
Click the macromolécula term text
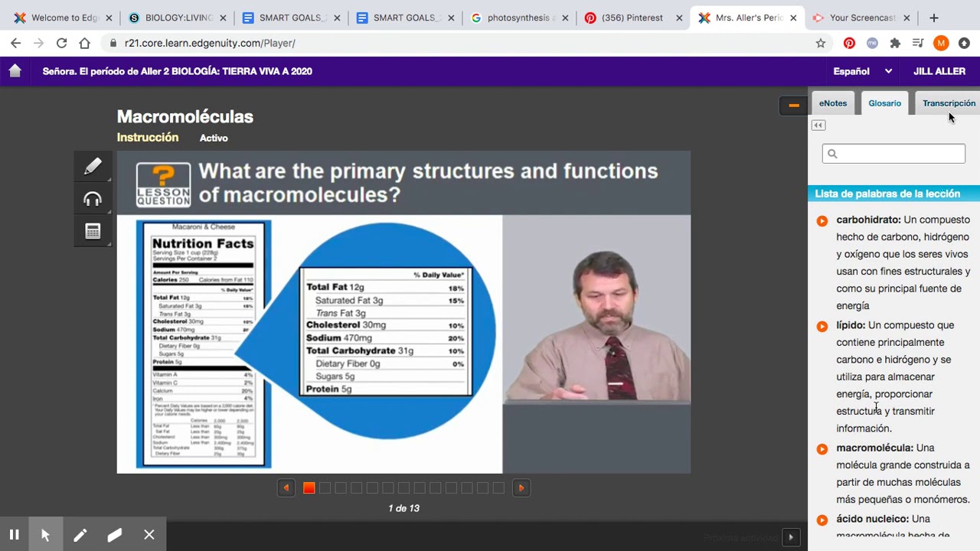[874, 448]
